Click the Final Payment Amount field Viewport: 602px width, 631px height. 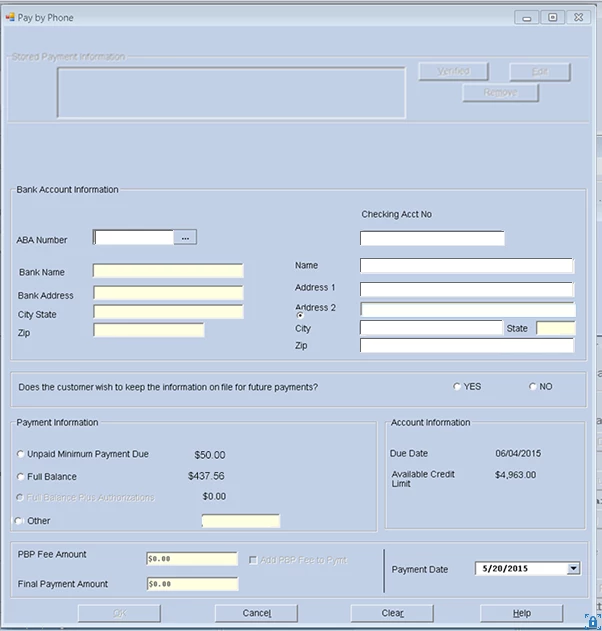[192, 584]
